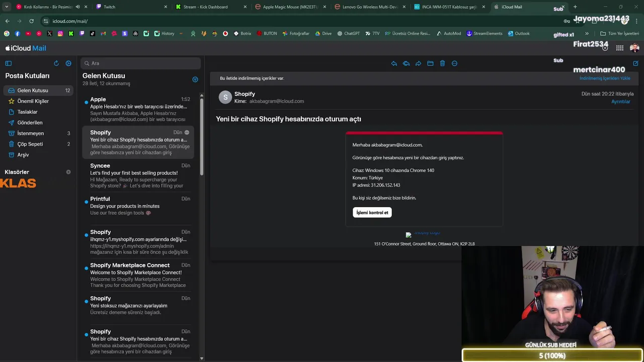Open more actions ellipsis in mail toolbar
The height and width of the screenshot is (362, 644).
(454, 63)
